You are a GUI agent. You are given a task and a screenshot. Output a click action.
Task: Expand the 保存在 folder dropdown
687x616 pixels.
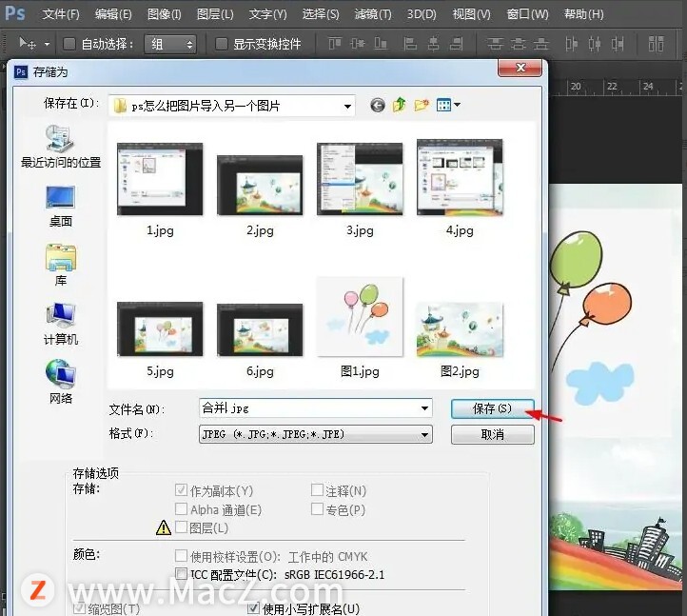pos(347,106)
